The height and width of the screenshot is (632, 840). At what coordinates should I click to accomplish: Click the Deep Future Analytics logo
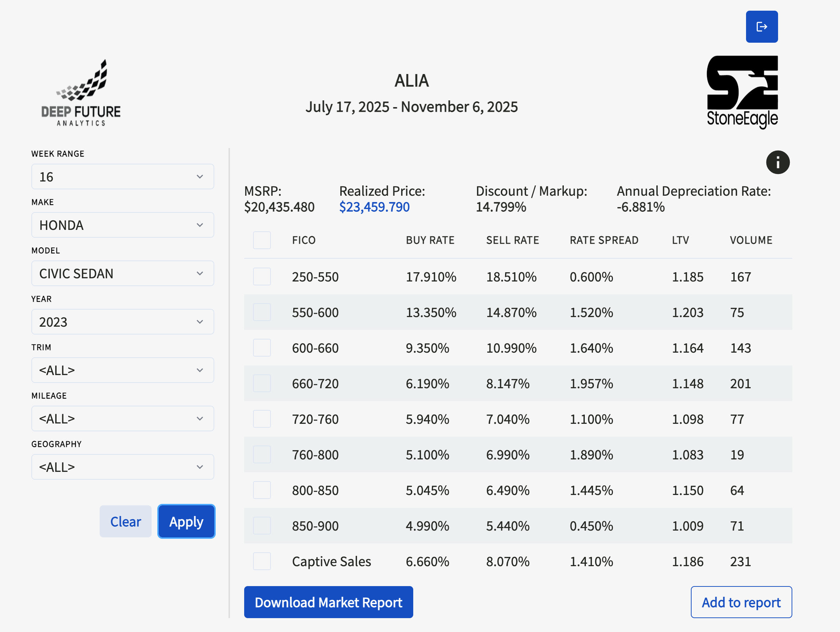81,93
